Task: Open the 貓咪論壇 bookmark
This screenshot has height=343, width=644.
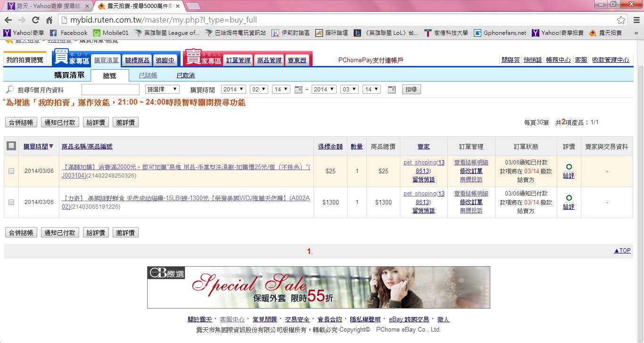Action: click(332, 33)
